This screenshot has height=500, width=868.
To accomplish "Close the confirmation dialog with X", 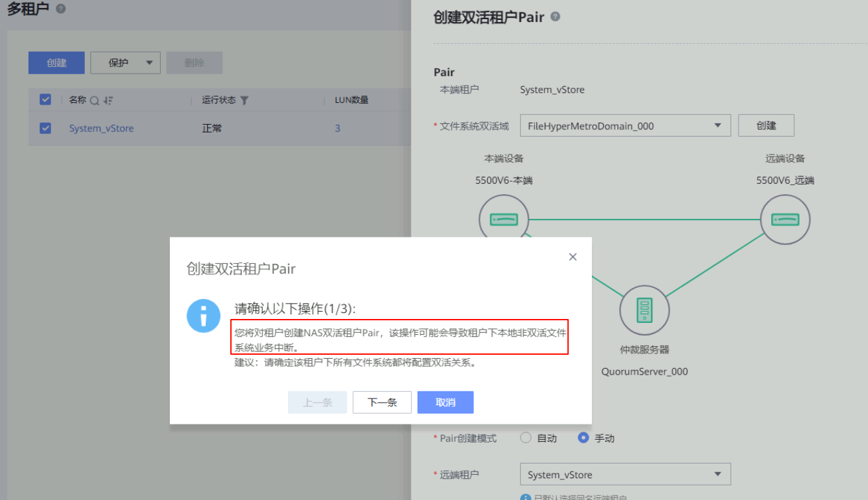I will tap(573, 257).
